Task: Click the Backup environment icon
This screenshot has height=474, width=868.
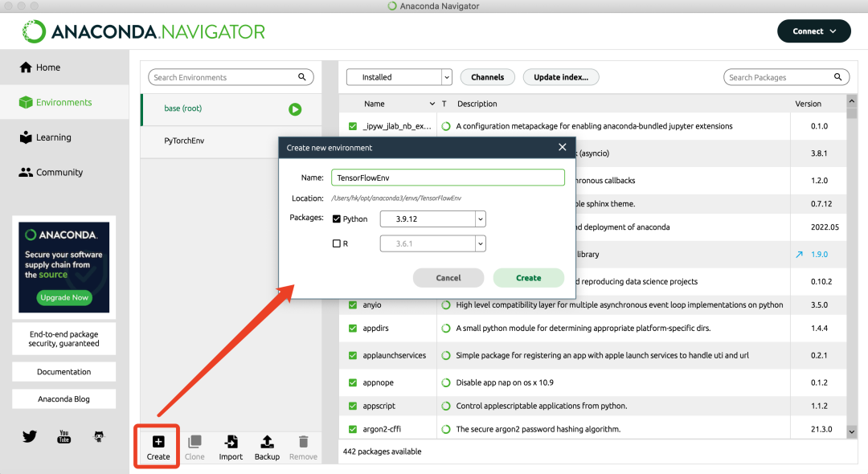Action: coord(267,441)
